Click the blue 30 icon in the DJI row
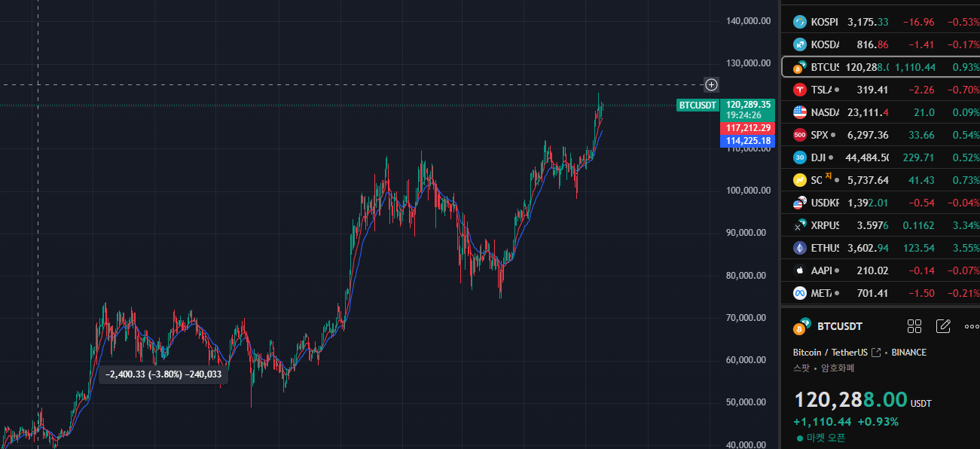This screenshot has width=980, height=449. tap(799, 157)
